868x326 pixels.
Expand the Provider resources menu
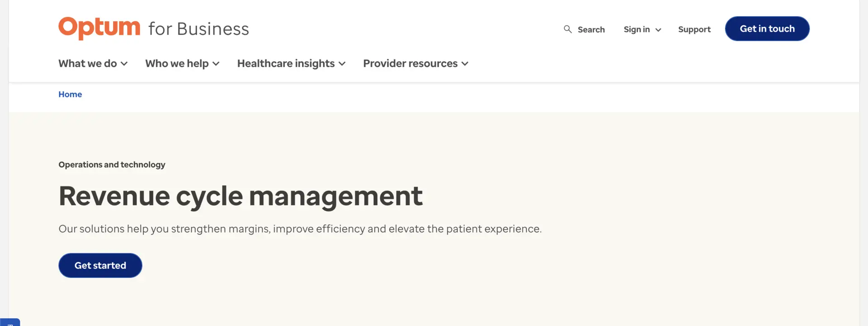tap(409, 63)
